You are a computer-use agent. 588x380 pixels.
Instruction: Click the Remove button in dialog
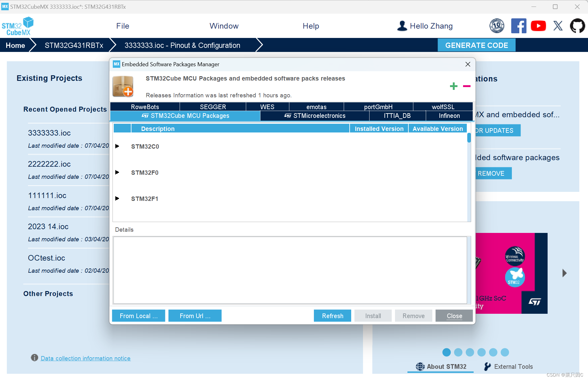[414, 316]
